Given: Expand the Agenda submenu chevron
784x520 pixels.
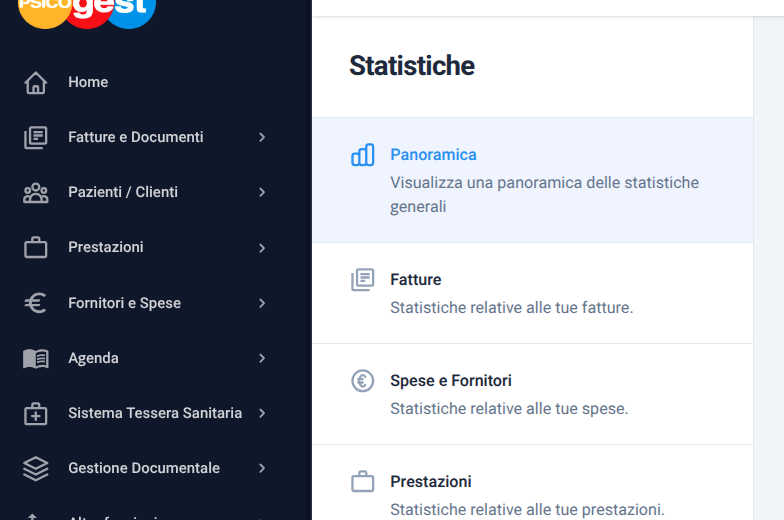Looking at the screenshot, I should click(262, 358).
